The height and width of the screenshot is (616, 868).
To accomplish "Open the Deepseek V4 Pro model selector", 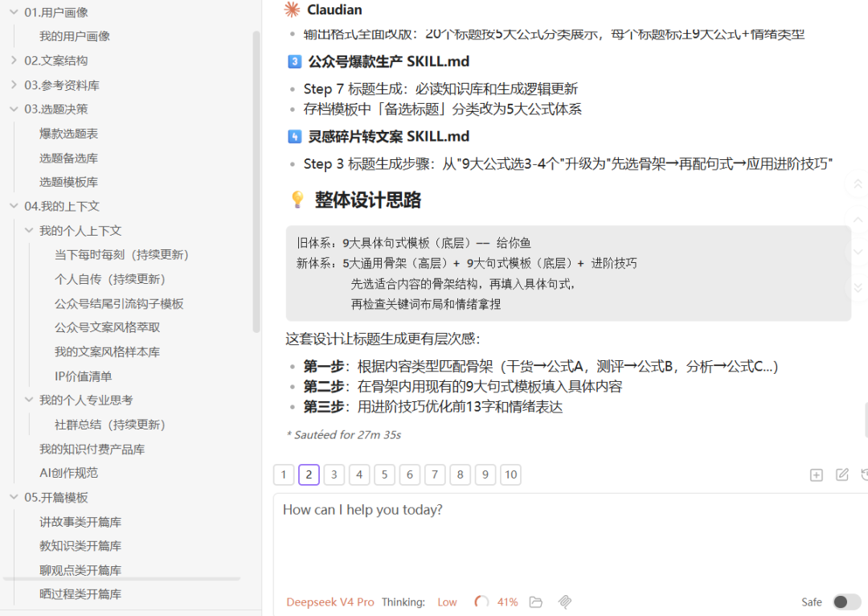I will (330, 602).
